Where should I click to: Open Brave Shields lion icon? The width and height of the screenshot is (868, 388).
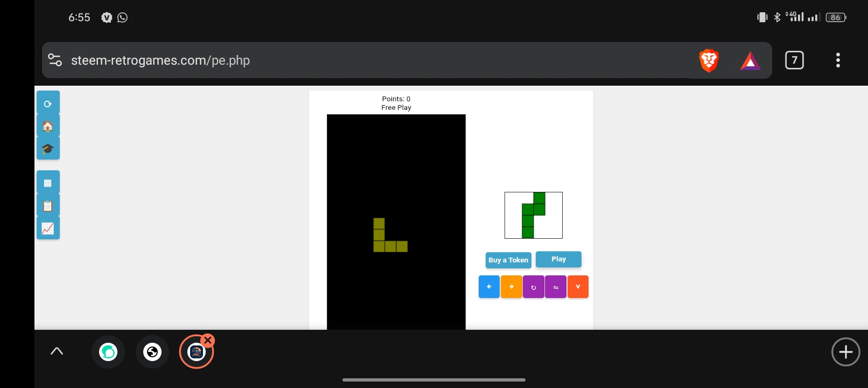[x=709, y=60]
